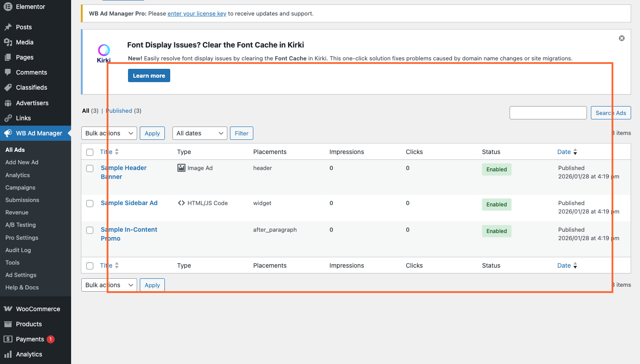Click inside the search ads input field
Image resolution: width=640 pixels, height=364 pixels.
548,113
